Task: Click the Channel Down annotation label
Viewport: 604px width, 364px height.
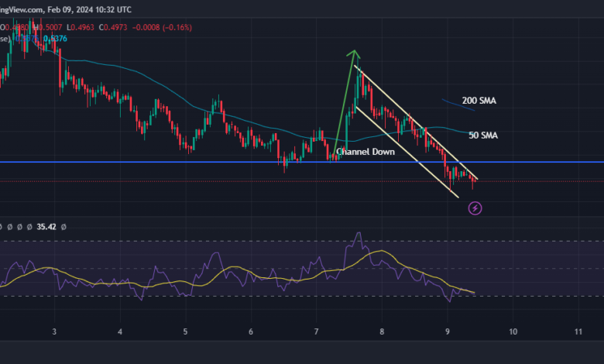Action: coord(369,152)
